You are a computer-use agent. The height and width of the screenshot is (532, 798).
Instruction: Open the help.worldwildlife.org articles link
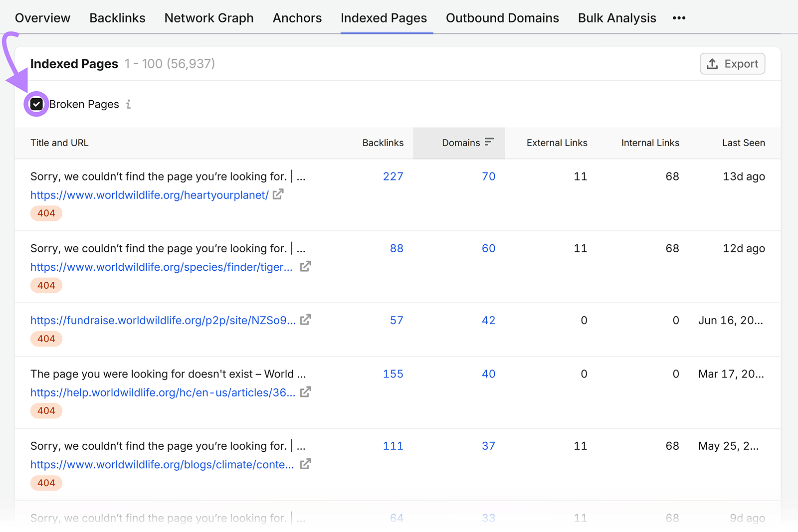pyautogui.click(x=163, y=393)
